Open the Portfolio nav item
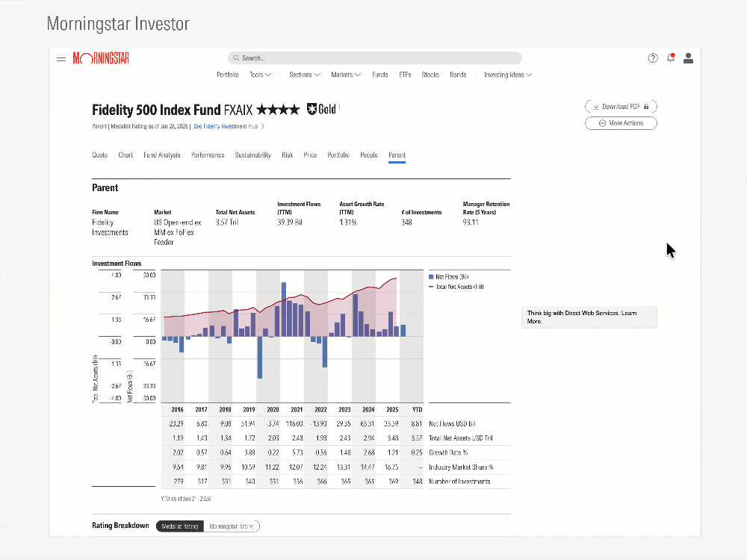The width and height of the screenshot is (747, 560). coord(228,75)
